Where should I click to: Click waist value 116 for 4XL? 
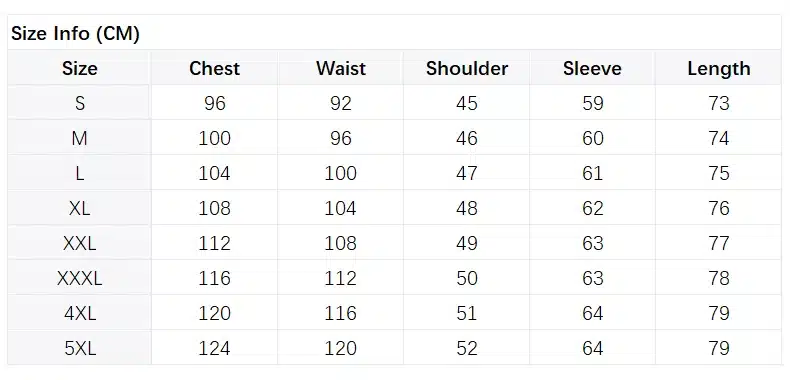[341, 313]
